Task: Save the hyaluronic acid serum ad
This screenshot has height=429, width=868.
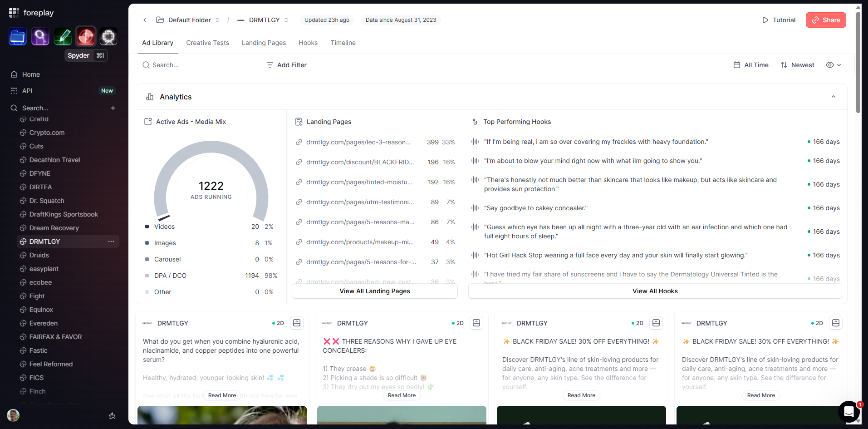Action: (x=297, y=323)
